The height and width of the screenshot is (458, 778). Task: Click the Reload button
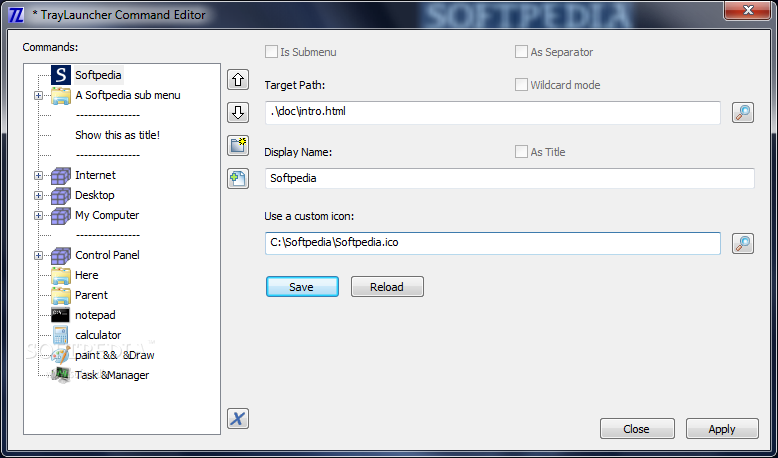pos(387,287)
